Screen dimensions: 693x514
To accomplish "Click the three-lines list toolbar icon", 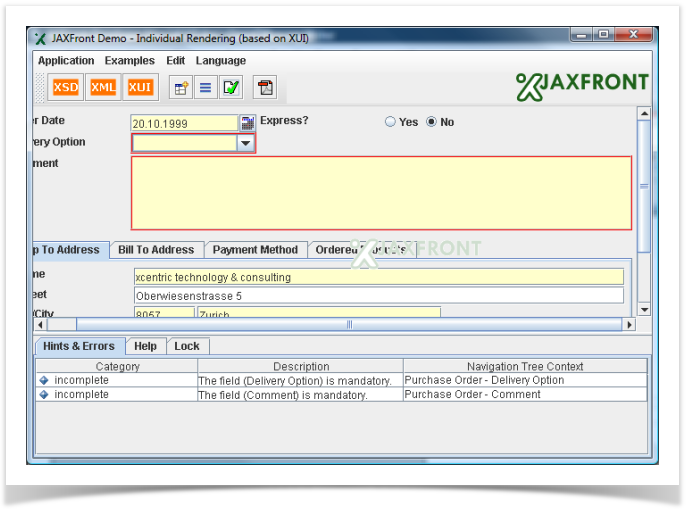I will click(x=205, y=87).
